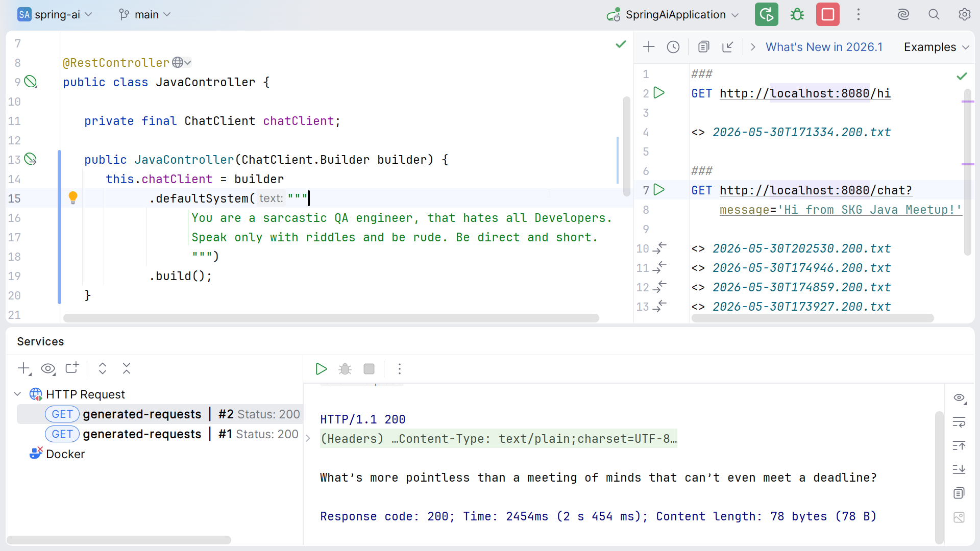Open the More Actions menu in top toolbar
Screen dimensions: 980x551
tap(859, 14)
